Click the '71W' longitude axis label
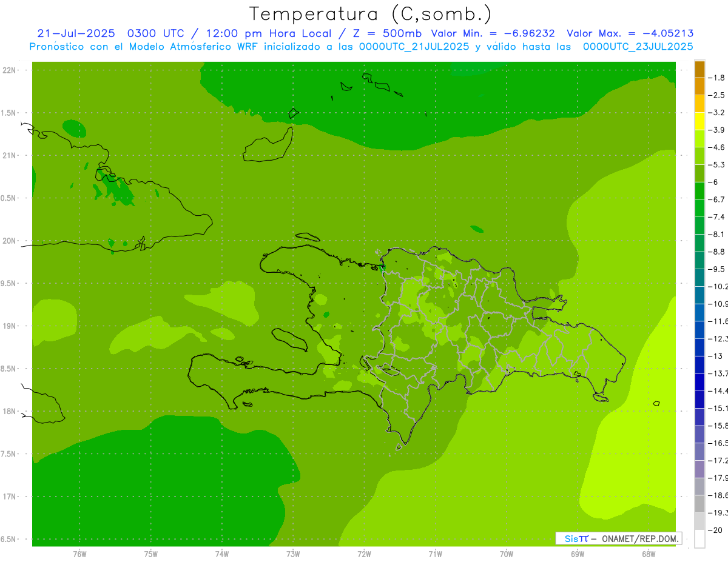This screenshot has width=728, height=562. click(435, 554)
